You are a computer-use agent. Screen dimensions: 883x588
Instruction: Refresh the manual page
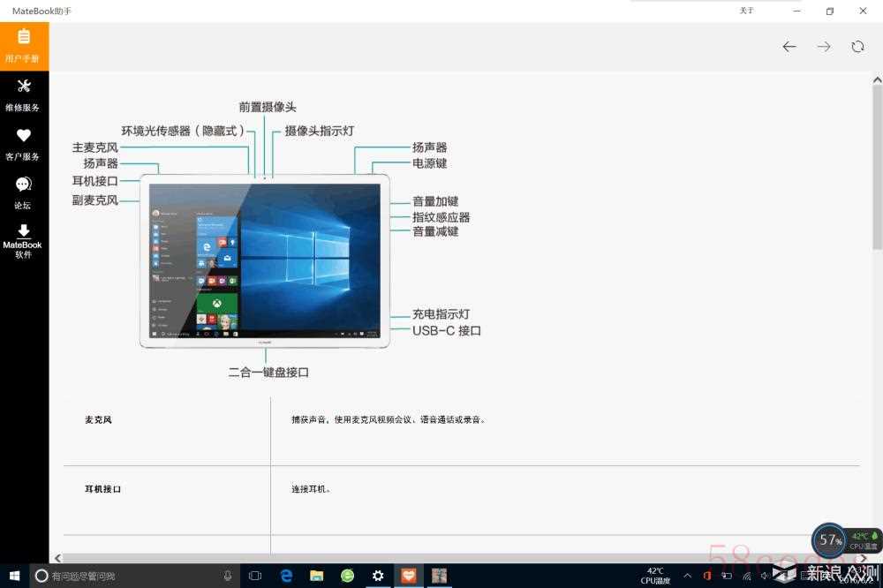(857, 47)
